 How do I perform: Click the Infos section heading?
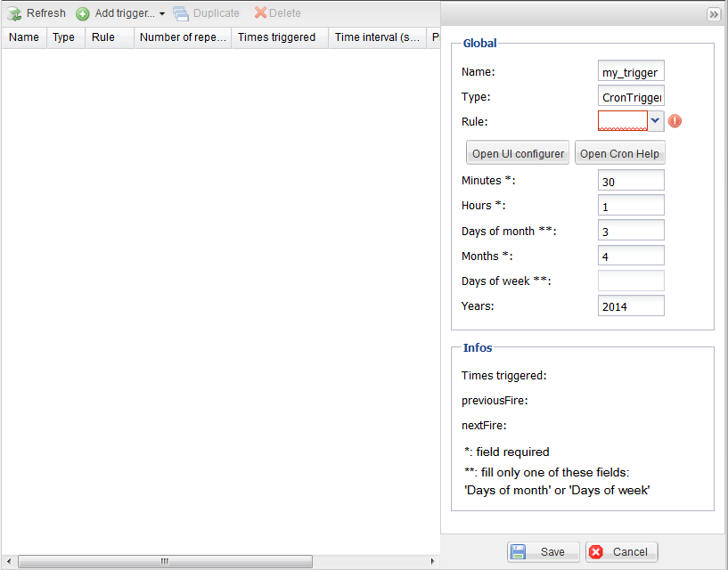tap(478, 347)
